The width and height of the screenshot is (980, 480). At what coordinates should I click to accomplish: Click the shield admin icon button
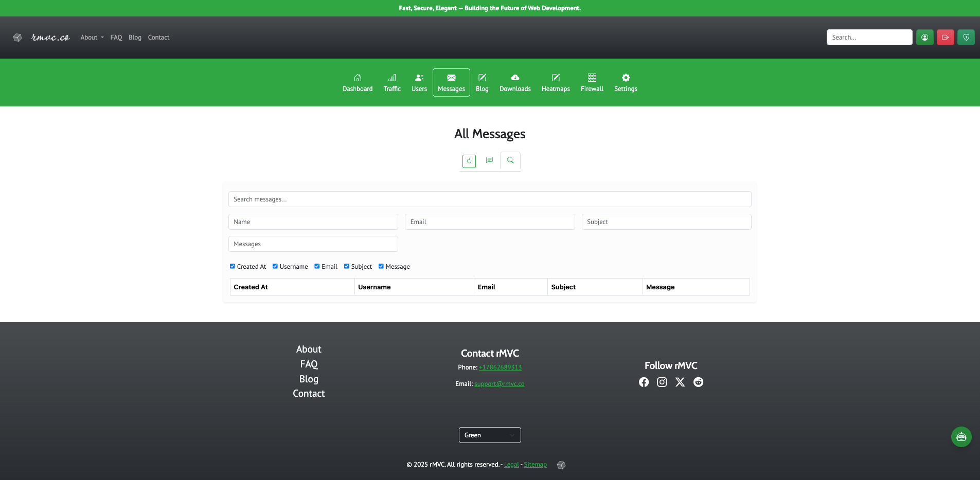966,38
